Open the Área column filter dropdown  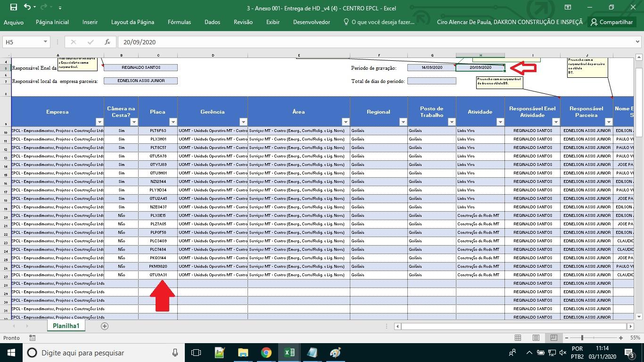click(x=346, y=122)
